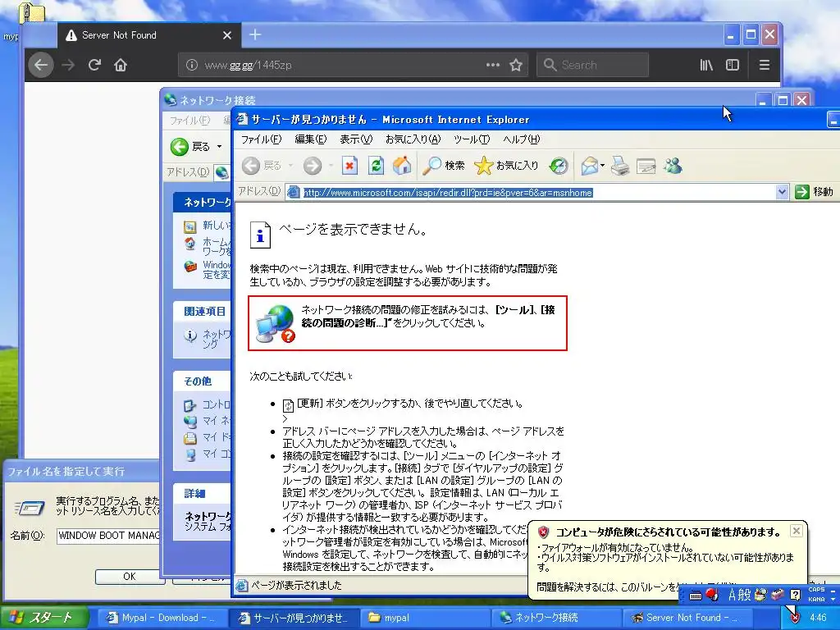Open Internet Explorer favorites (お気に入り) toolbar button
This screenshot has width=840, height=630.
point(506,166)
